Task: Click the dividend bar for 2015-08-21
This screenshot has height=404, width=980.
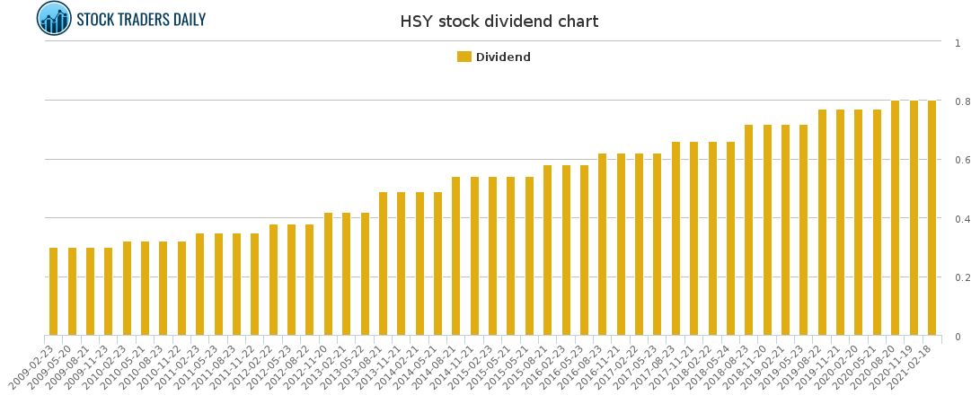Action: click(548, 250)
